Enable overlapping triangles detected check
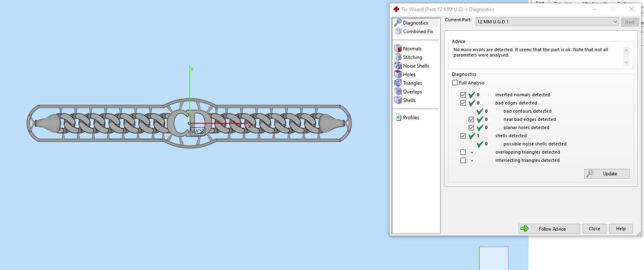The width and height of the screenshot is (644, 270). (x=463, y=152)
